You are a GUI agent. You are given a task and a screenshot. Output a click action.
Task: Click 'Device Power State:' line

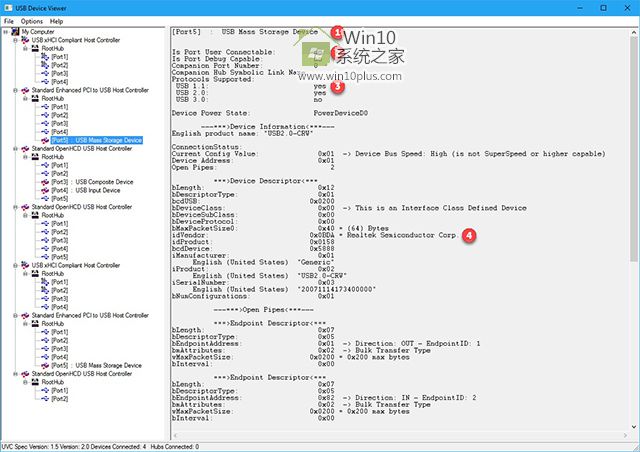[x=270, y=113]
